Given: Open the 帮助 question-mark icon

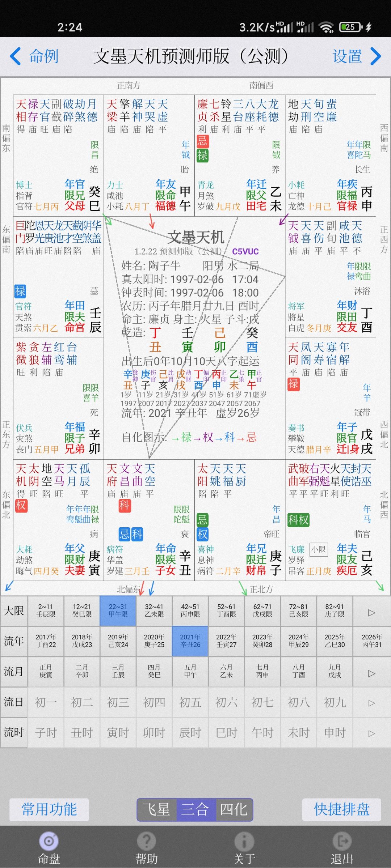Looking at the screenshot, I should point(147,841).
